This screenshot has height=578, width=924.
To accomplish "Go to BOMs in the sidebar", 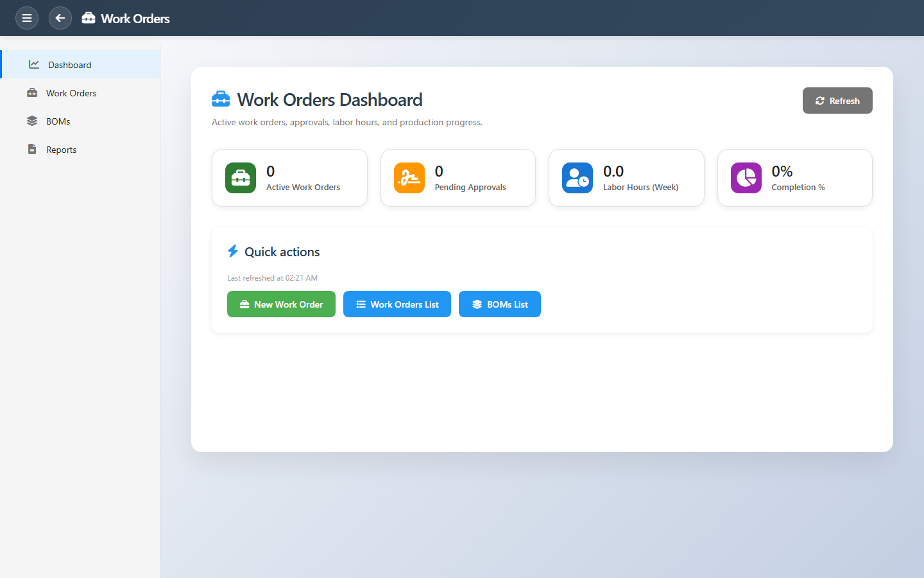I will pos(58,121).
